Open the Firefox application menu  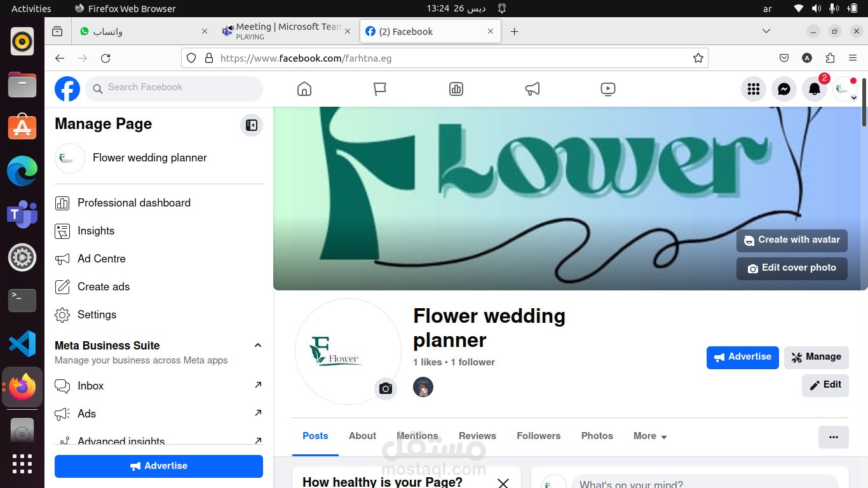point(853,58)
